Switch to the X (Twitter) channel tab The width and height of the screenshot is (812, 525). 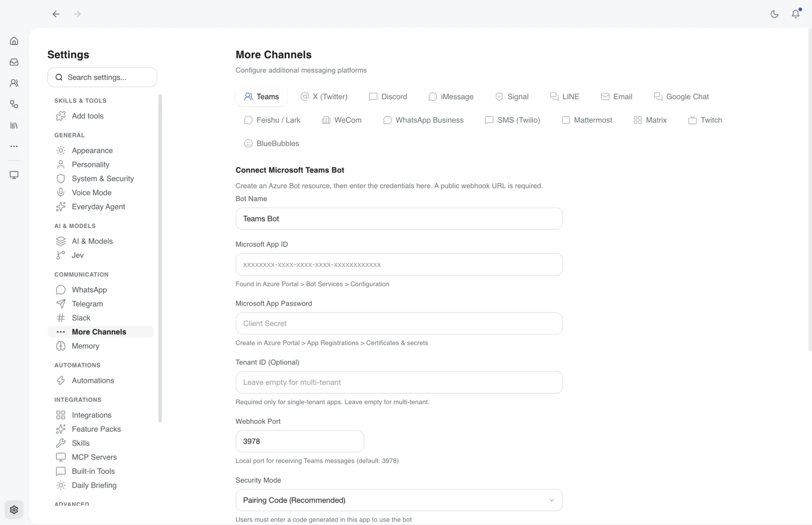tap(324, 96)
